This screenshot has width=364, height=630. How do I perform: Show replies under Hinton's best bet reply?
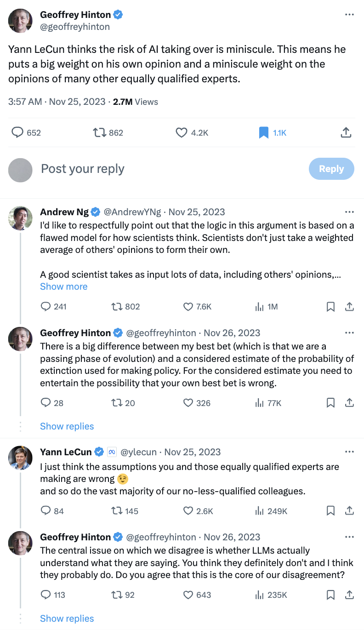pyautogui.click(x=67, y=426)
